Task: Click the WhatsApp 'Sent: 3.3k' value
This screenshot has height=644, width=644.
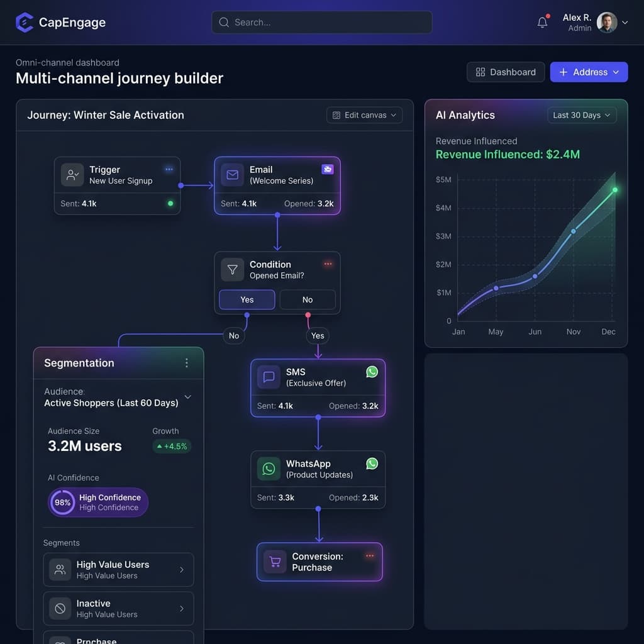Action: (x=275, y=498)
